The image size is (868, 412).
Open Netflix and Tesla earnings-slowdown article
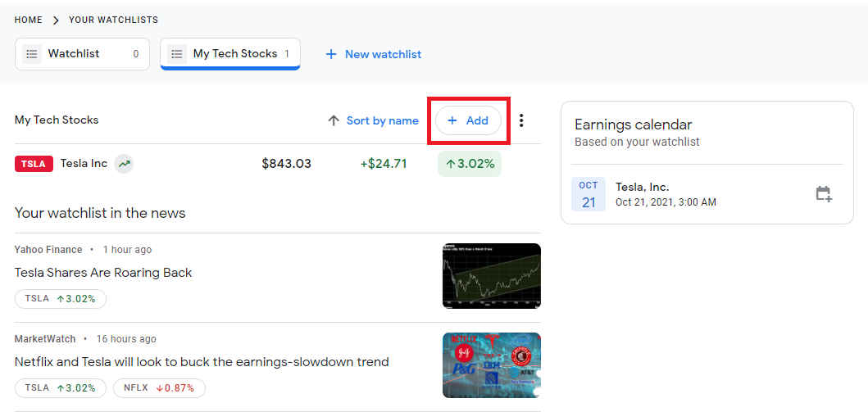click(202, 362)
